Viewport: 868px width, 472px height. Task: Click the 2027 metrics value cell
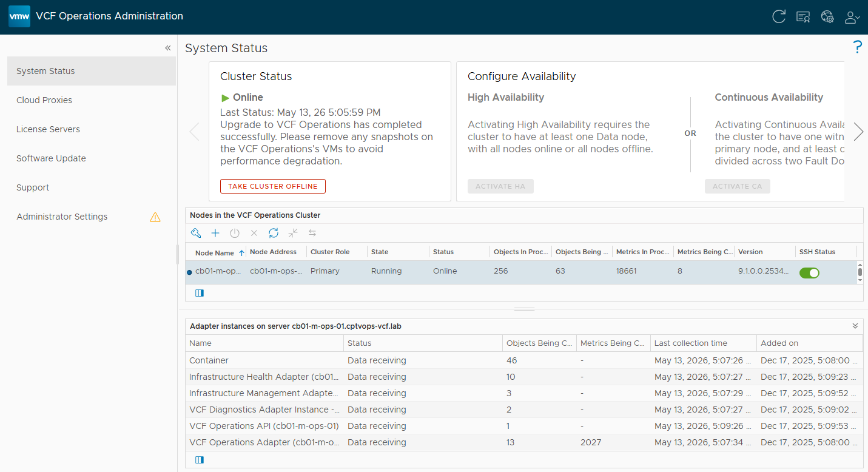(613, 442)
